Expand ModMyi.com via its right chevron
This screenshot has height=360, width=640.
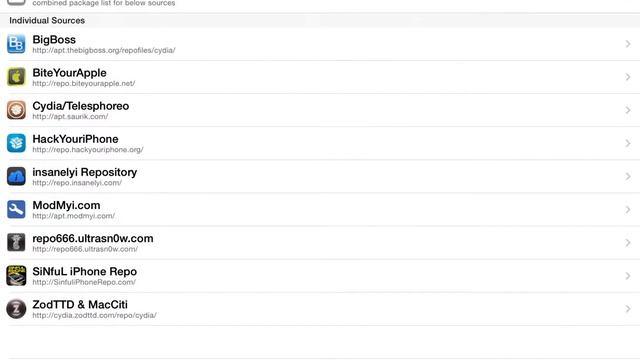(628, 209)
